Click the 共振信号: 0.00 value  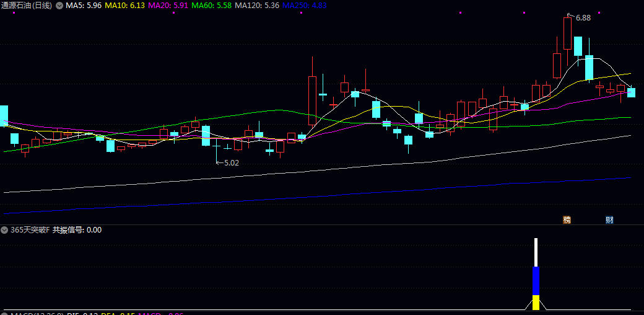tap(77, 230)
